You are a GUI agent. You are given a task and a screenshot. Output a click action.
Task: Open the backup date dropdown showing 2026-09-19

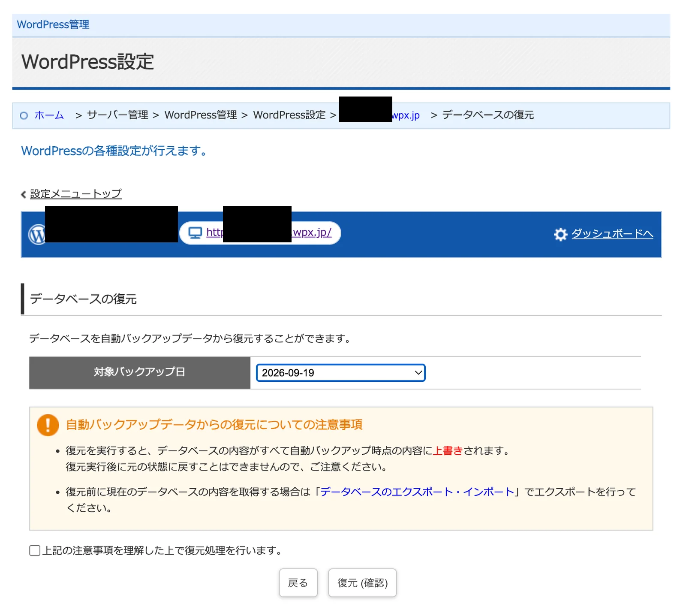(x=341, y=373)
